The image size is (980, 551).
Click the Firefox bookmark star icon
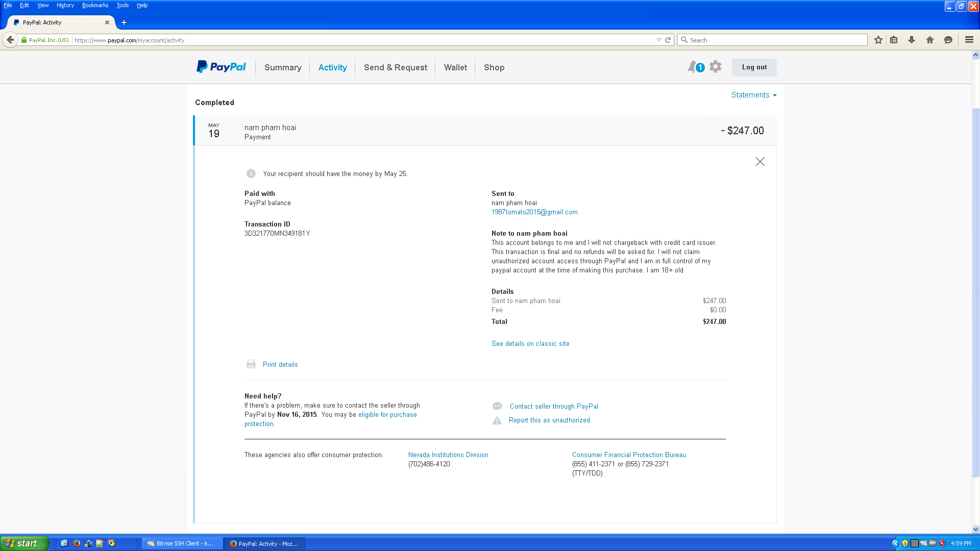pos(878,40)
